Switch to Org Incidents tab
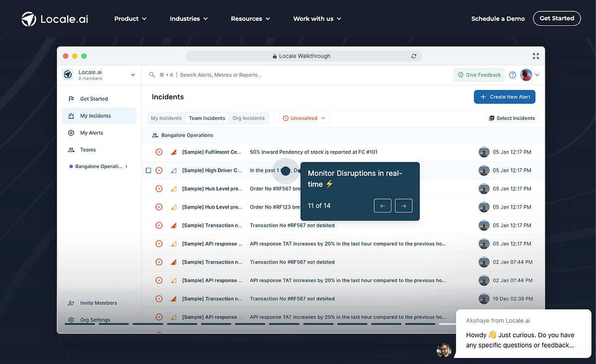 (x=249, y=118)
